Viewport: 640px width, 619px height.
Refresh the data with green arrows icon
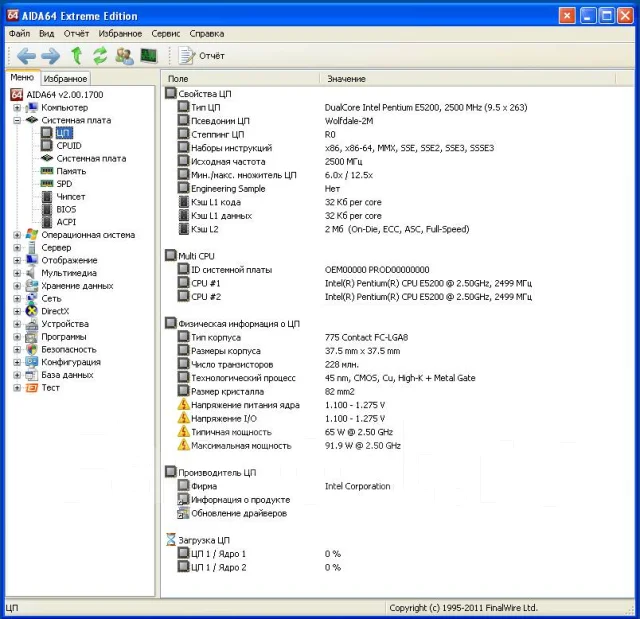100,55
